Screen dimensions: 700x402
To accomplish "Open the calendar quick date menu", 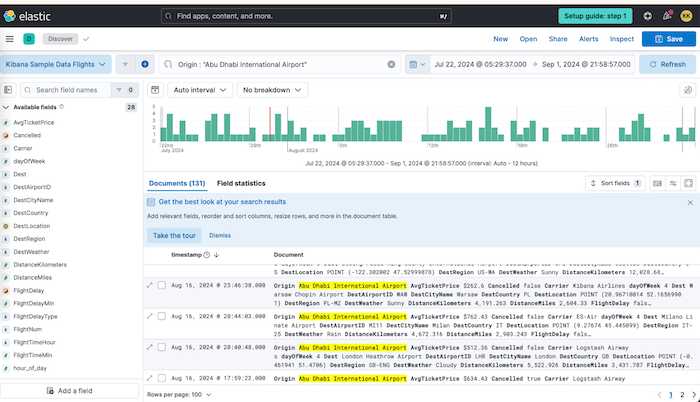I will [417, 64].
